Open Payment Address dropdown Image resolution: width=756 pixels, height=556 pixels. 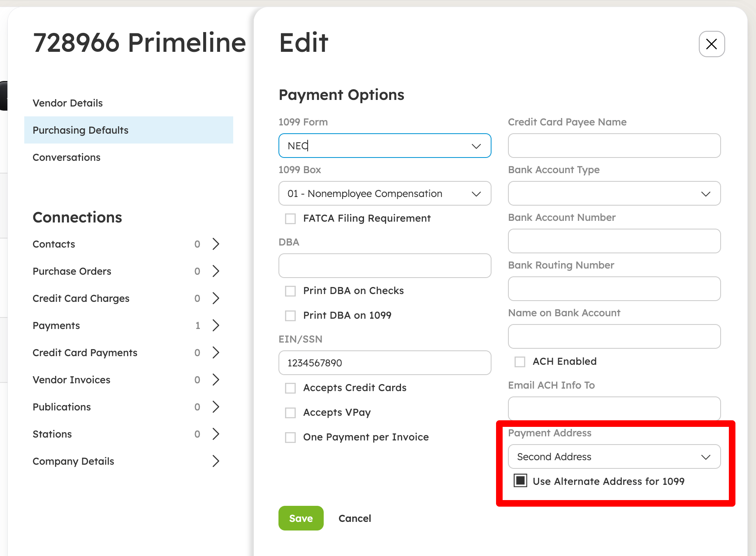(615, 456)
